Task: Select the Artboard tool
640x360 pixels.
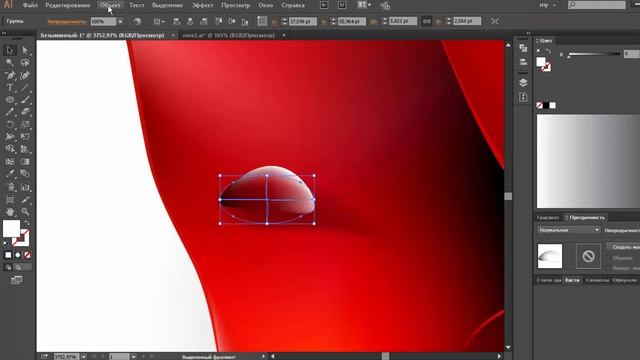Action: (10, 200)
